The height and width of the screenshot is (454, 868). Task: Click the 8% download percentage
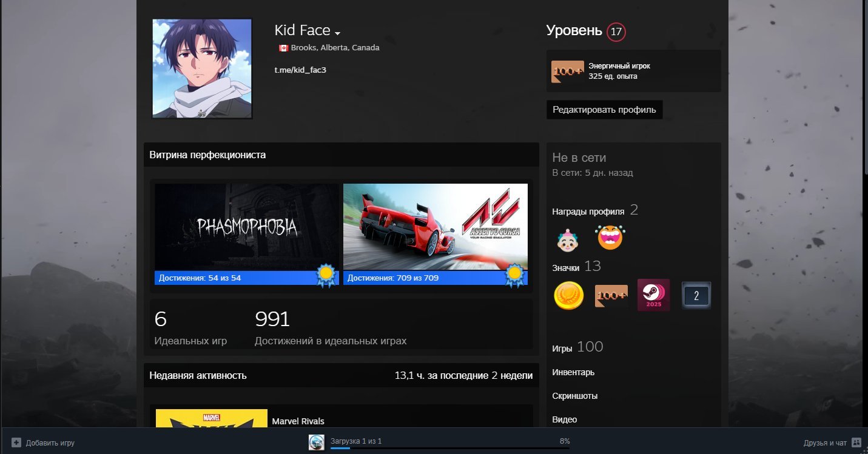[565, 441]
